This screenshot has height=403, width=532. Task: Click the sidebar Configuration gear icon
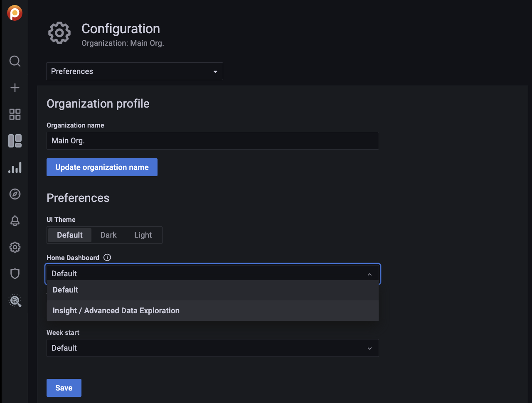[15, 247]
